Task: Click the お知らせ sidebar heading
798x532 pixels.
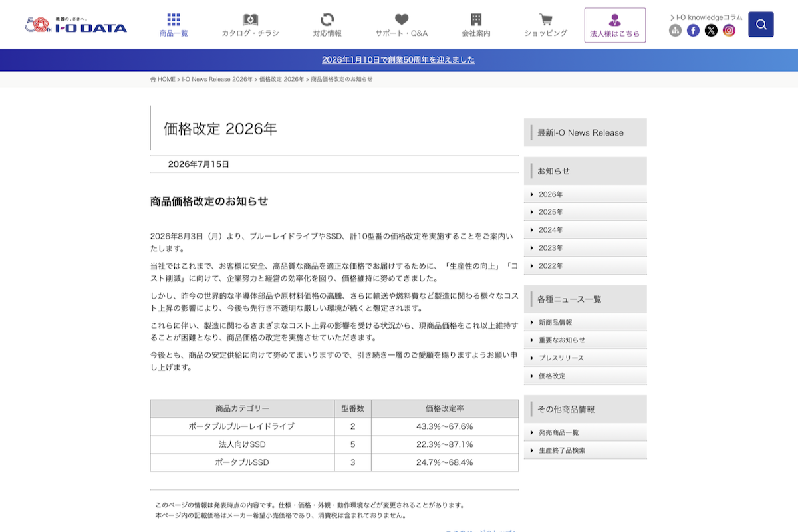Action: (x=585, y=171)
